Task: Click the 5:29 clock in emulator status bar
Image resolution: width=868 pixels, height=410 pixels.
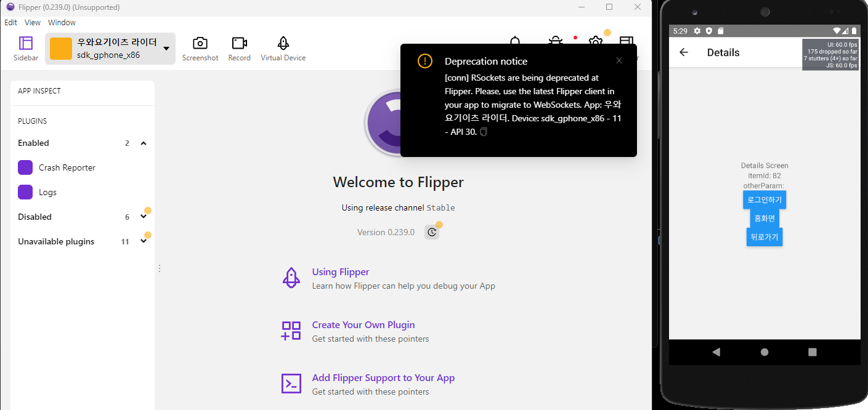Action: 681,31
